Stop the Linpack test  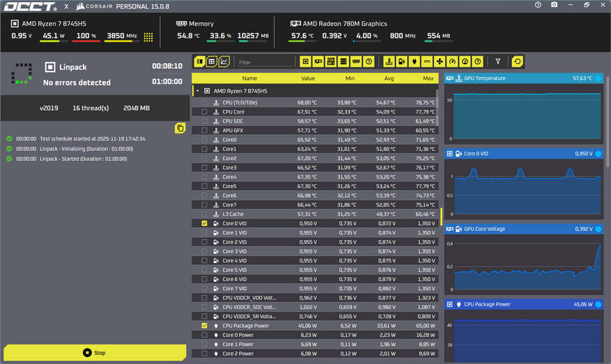click(x=94, y=353)
